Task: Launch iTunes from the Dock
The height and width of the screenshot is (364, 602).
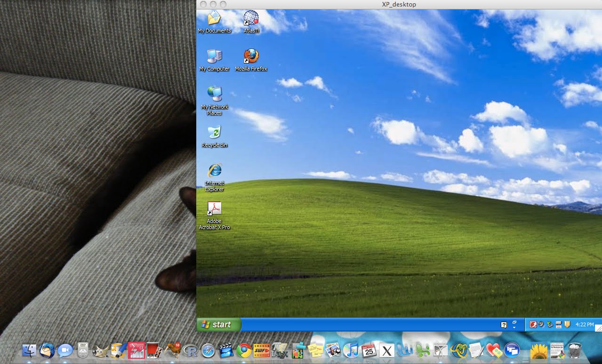Action: [351, 350]
